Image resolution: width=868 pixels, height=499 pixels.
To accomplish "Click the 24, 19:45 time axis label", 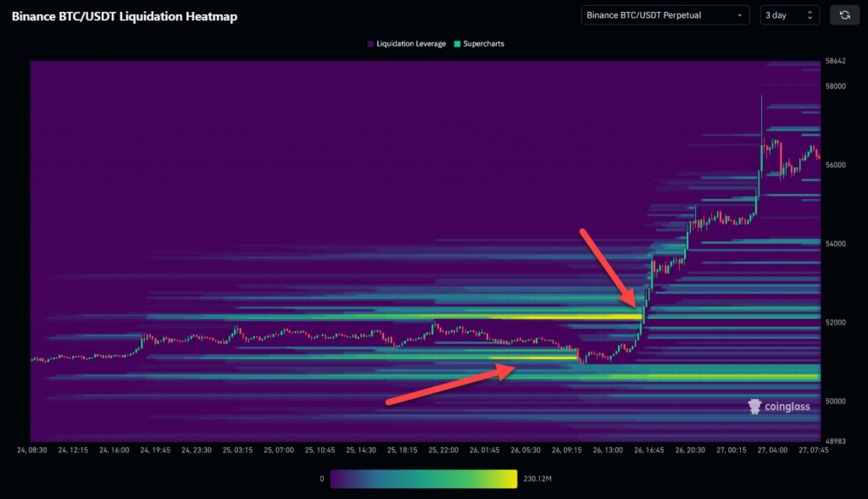I will (x=155, y=451).
